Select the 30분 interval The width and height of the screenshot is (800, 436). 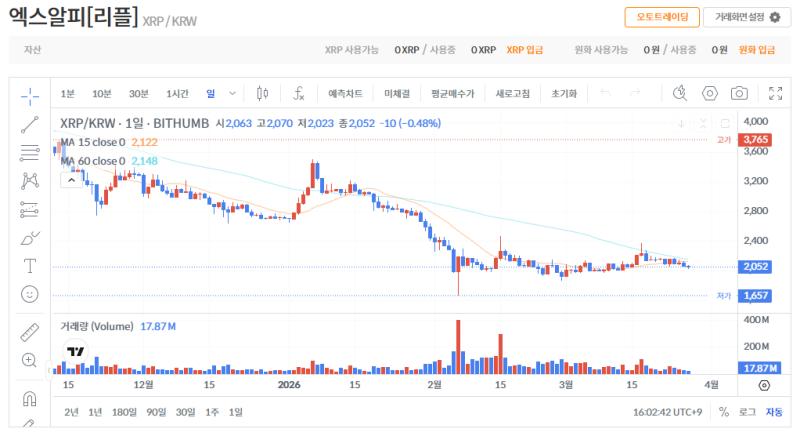[138, 94]
